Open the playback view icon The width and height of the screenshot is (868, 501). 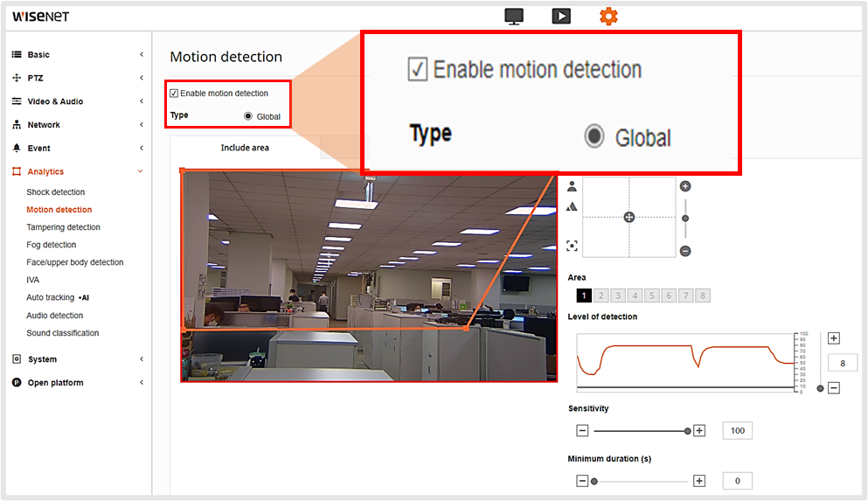tap(561, 17)
